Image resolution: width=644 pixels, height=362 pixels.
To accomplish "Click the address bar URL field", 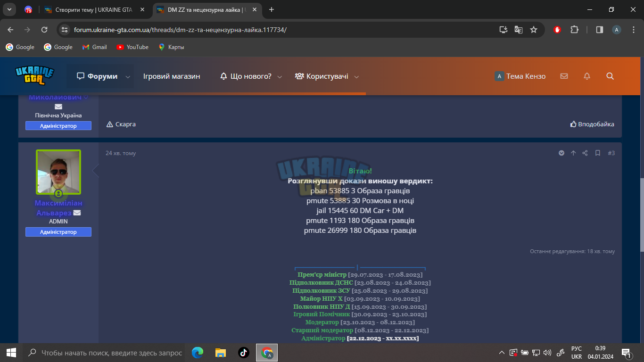I will (283, 29).
